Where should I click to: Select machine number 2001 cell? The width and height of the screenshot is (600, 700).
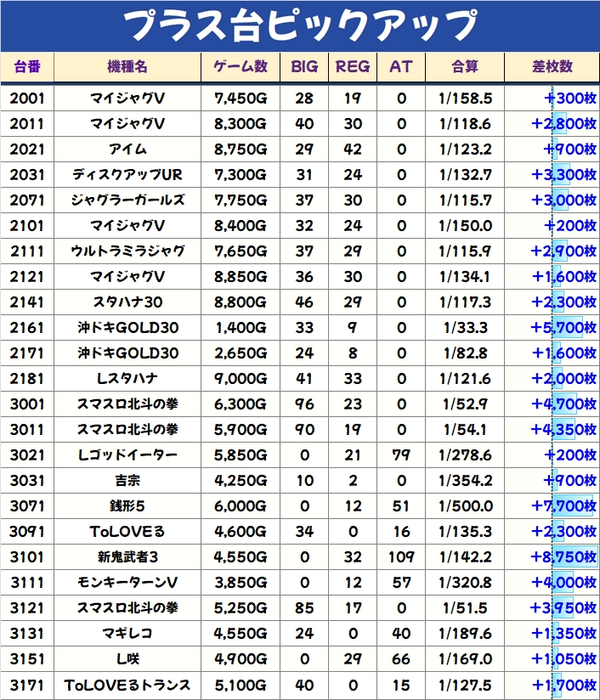tap(27, 99)
